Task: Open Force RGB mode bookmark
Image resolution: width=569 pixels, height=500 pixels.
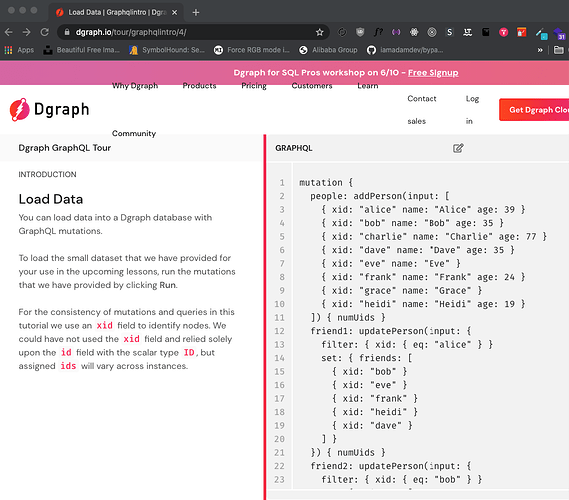Action: pos(251,50)
